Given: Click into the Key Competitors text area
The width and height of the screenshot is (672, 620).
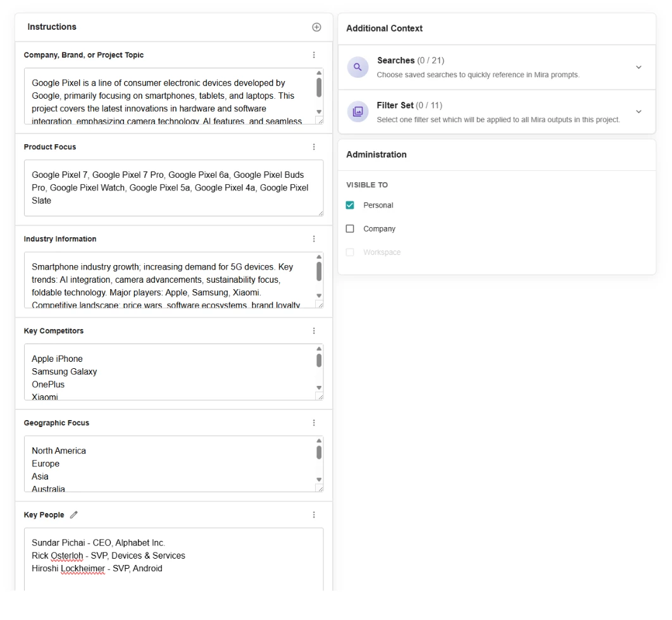Looking at the screenshot, I should coord(173,372).
